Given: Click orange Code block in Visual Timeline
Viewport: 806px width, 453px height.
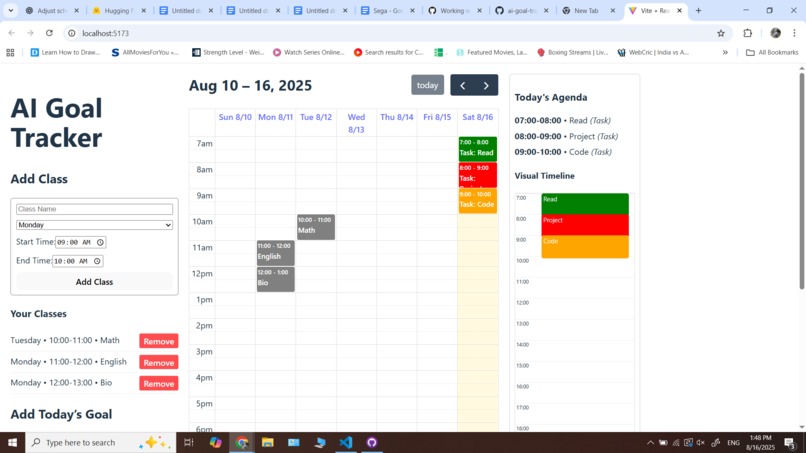Looking at the screenshot, I should pyautogui.click(x=585, y=247).
